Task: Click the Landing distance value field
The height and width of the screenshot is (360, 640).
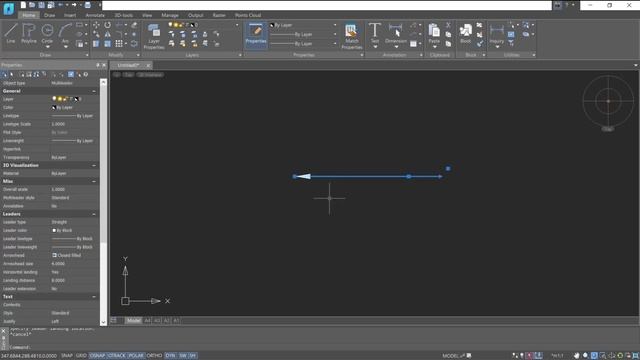Action: pyautogui.click(x=74, y=280)
